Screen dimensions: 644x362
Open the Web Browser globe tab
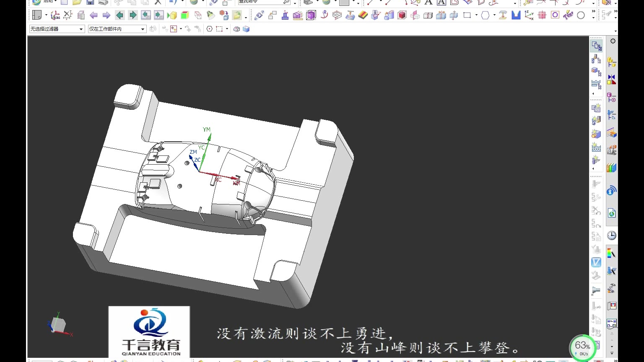pos(612,214)
